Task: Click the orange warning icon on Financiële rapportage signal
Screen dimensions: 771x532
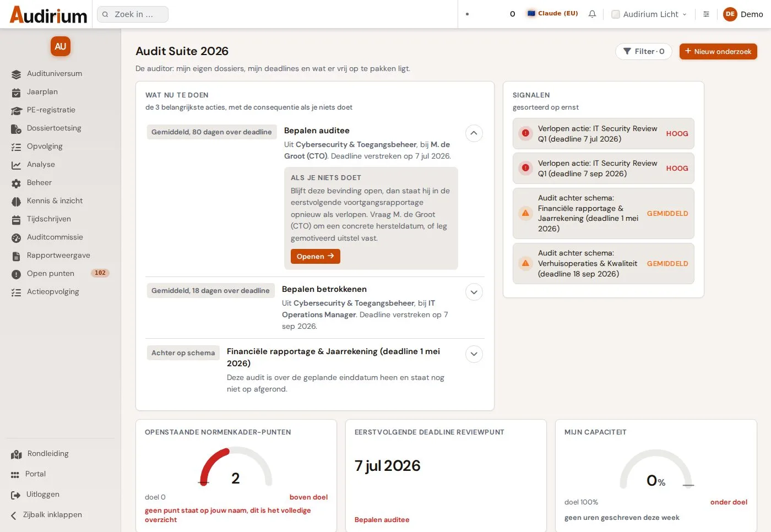Action: [525, 213]
